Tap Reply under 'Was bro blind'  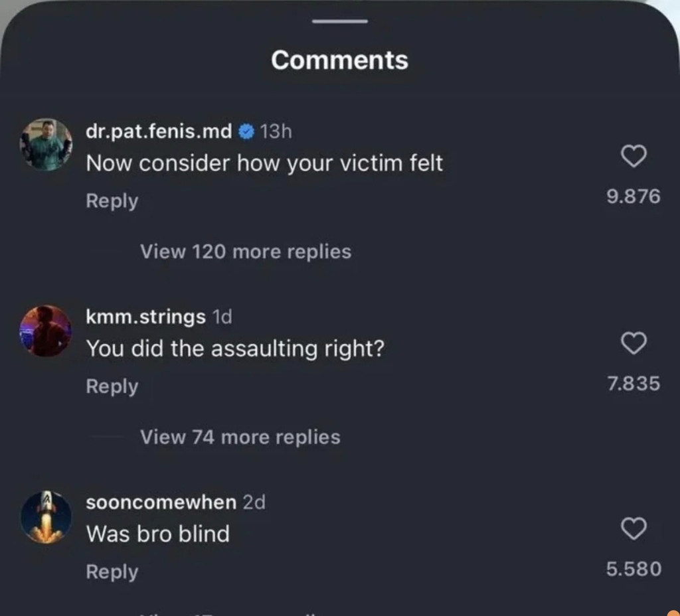tap(112, 572)
